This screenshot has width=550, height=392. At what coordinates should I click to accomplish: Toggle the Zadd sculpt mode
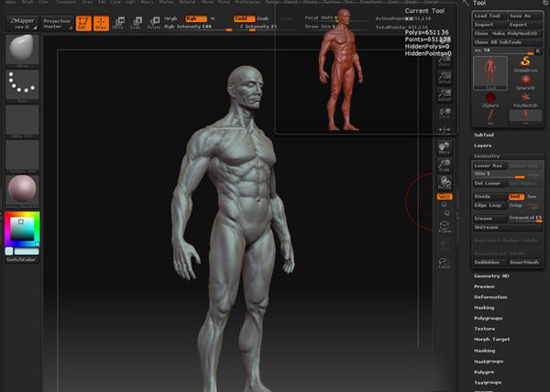click(x=243, y=17)
